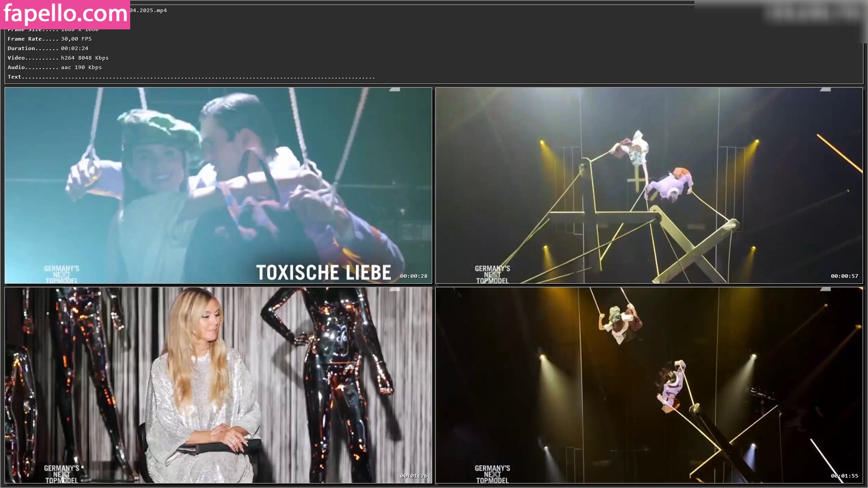Open the aerial trapeze thumbnail at 00:00:57
The height and width of the screenshot is (488, 868).
[649, 185]
